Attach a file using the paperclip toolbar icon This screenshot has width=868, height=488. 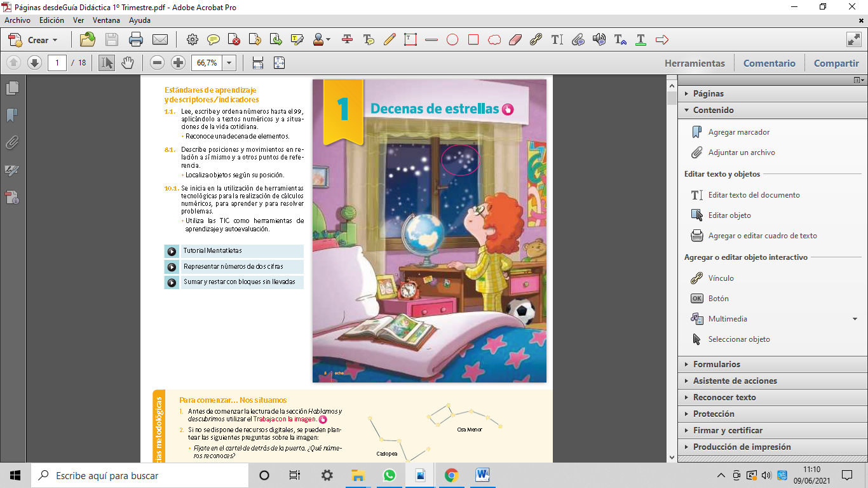(578, 39)
